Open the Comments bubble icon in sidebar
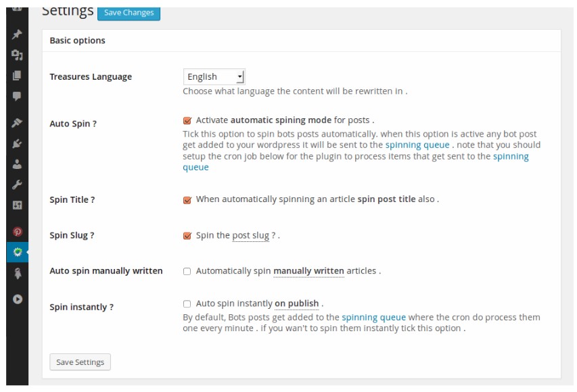The height and width of the screenshot is (392, 577). click(x=17, y=96)
